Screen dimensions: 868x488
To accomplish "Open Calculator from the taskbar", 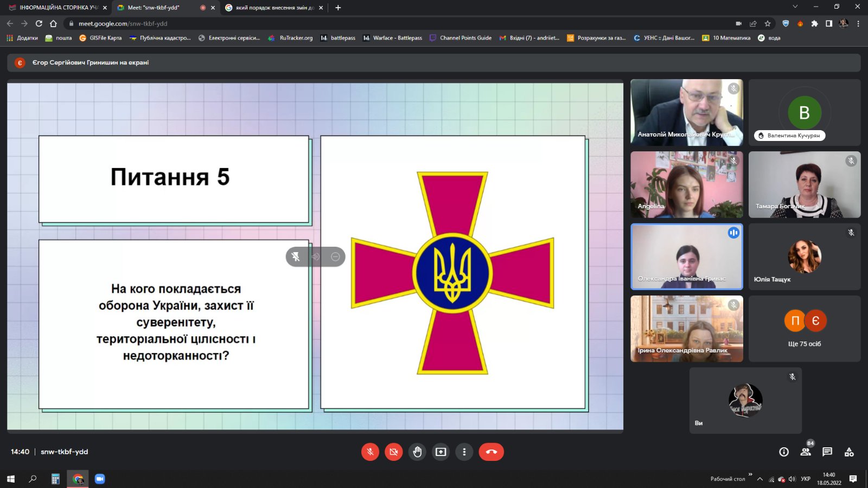I will click(x=55, y=479).
